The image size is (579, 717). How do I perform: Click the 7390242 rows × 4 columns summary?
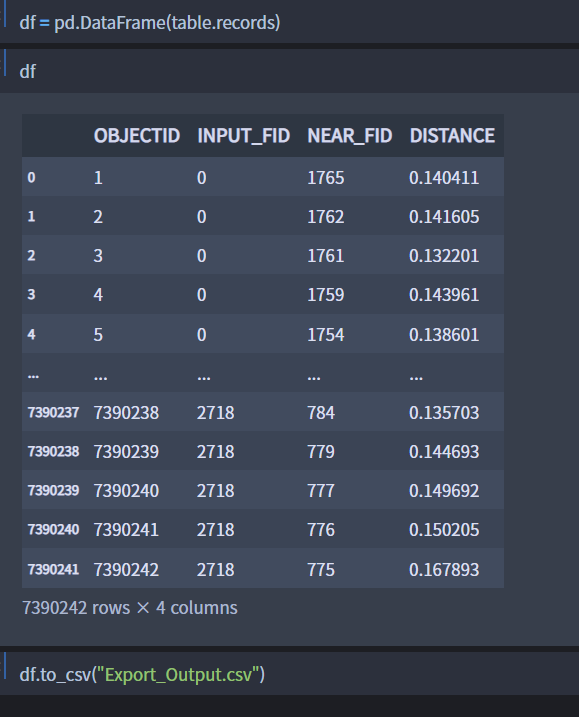click(x=130, y=608)
